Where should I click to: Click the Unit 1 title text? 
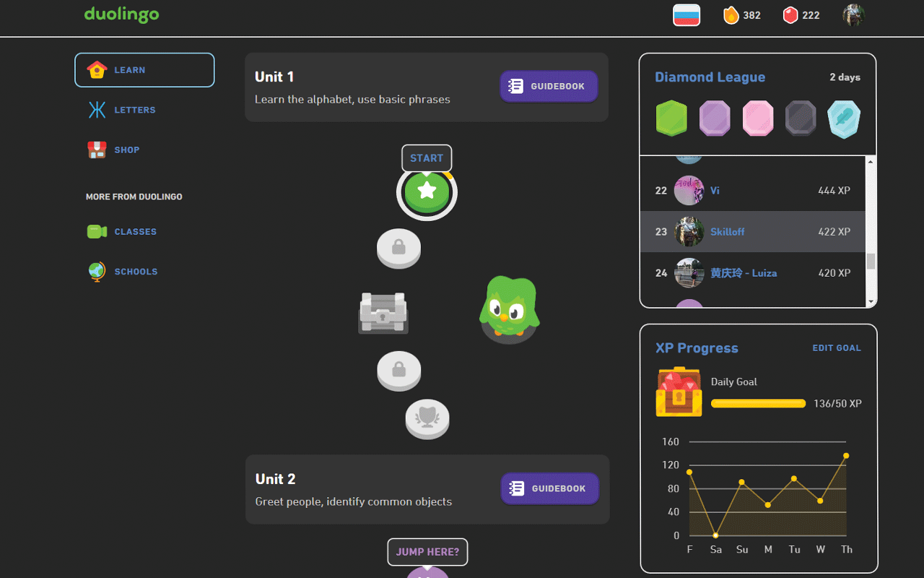274,77
